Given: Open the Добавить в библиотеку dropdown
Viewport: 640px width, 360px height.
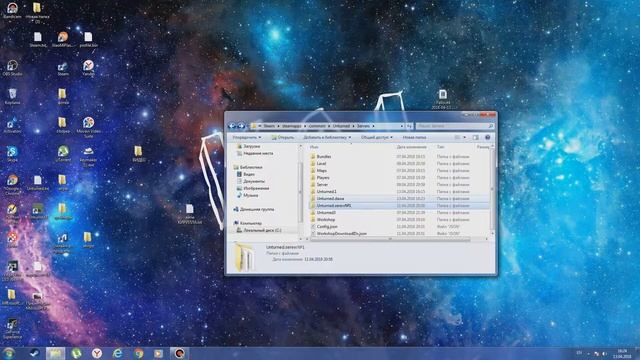Looking at the screenshot, I should (x=327, y=138).
